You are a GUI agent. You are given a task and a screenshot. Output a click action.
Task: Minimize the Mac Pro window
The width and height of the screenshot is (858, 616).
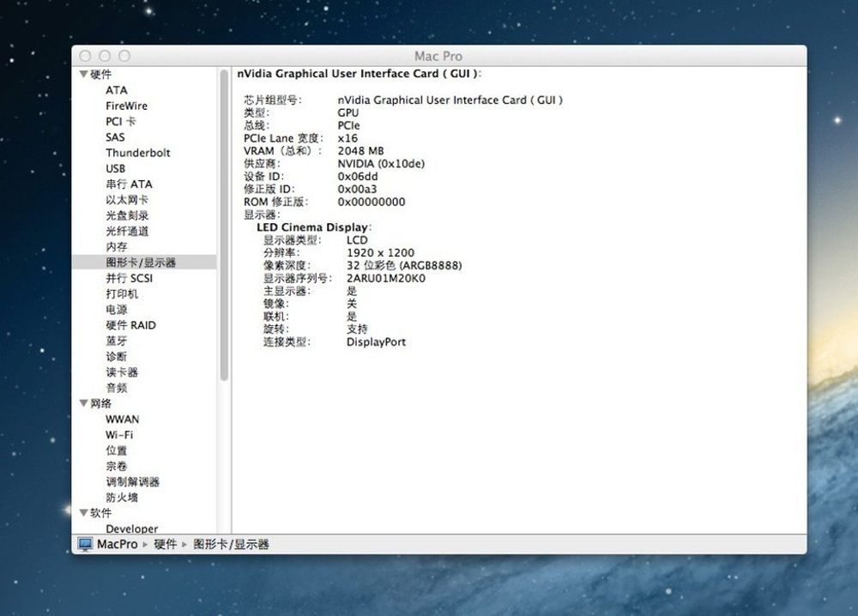click(x=105, y=56)
